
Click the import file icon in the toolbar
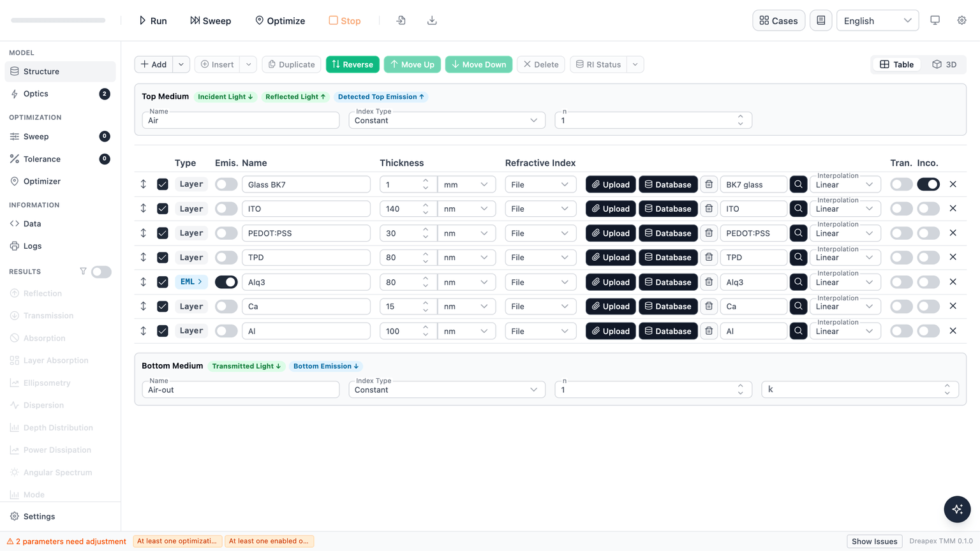401,20
